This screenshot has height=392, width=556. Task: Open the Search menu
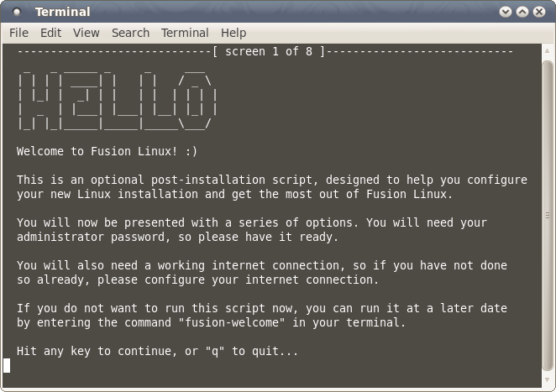pos(130,33)
